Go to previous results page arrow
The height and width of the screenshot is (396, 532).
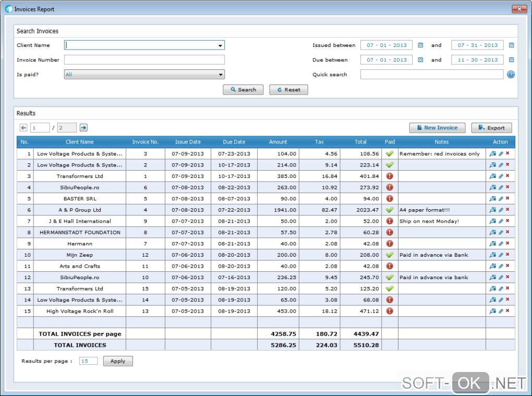(23, 128)
